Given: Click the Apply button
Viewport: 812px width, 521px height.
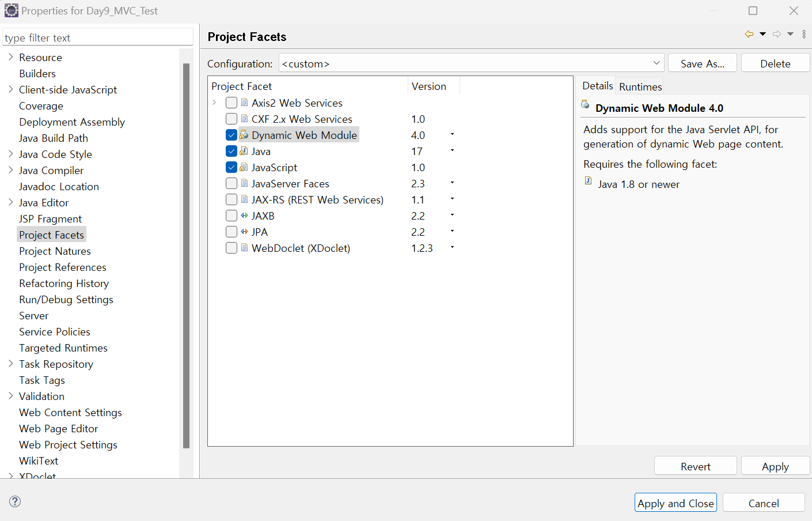Looking at the screenshot, I should click(775, 466).
